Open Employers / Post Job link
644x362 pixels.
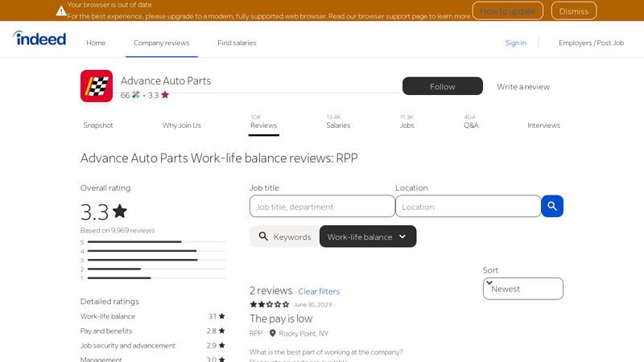[x=591, y=43]
